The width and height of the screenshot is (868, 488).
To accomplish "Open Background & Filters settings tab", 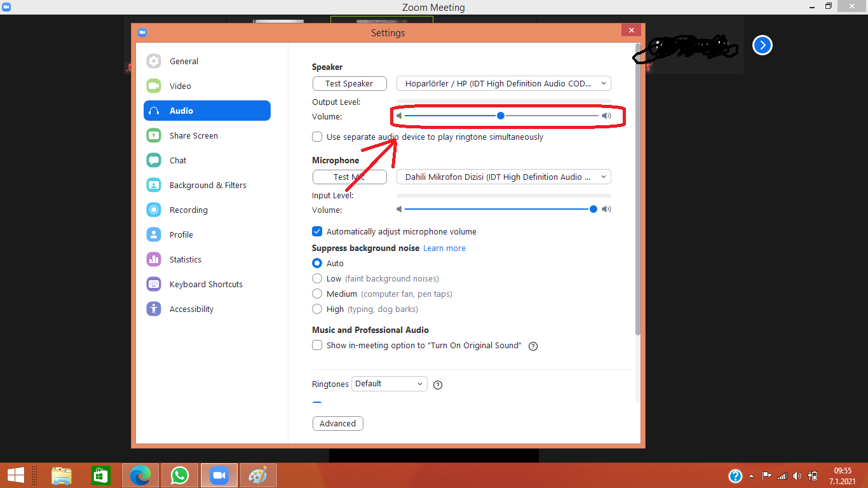I will coord(207,185).
